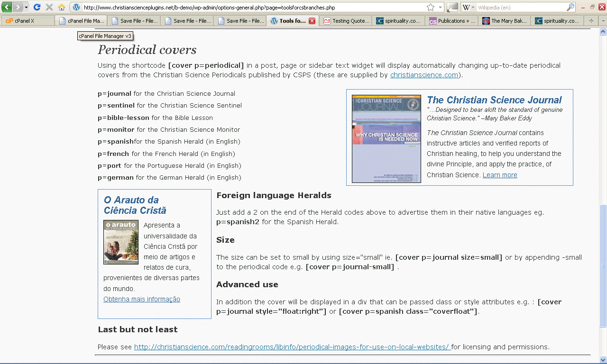Go to the browser home page

62,7
